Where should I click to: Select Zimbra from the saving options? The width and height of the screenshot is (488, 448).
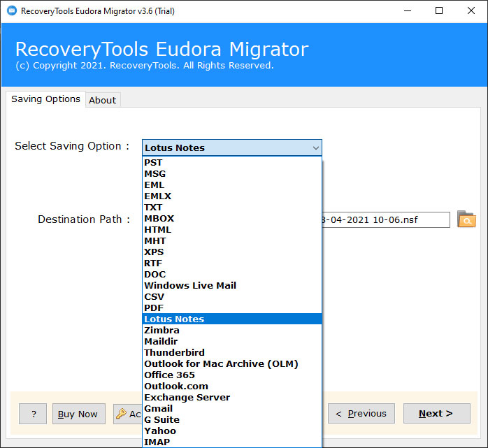click(232, 330)
